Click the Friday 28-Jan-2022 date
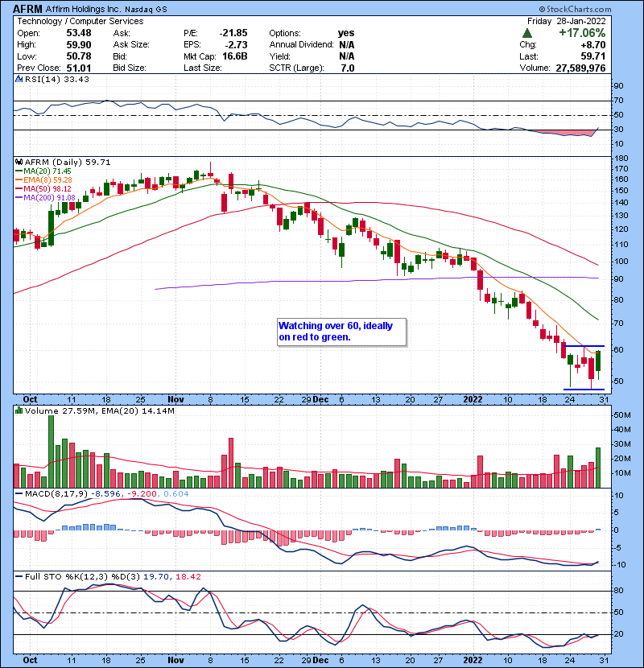Screen dimensions: 644x668 567,21
